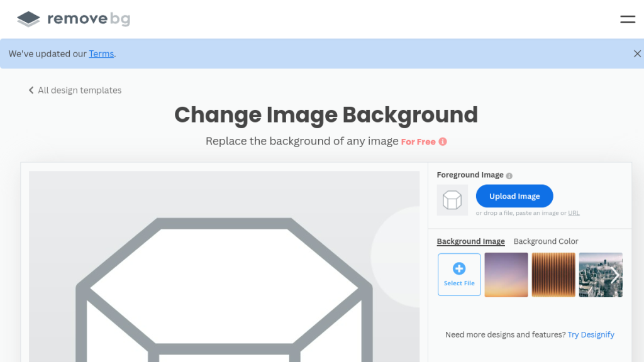Choose the orange striped background
This screenshot has width=644, height=362.
point(553,275)
